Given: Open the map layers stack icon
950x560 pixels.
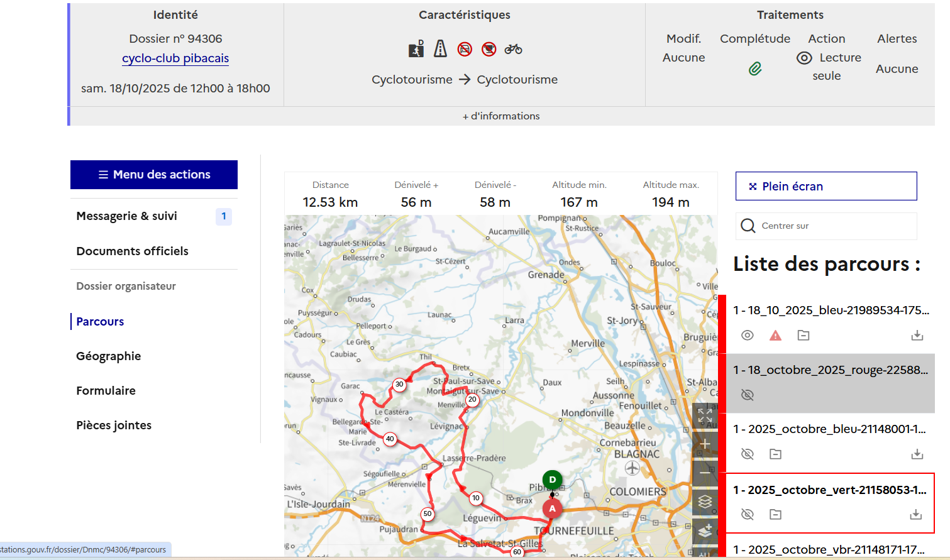Looking at the screenshot, I should (x=705, y=502).
